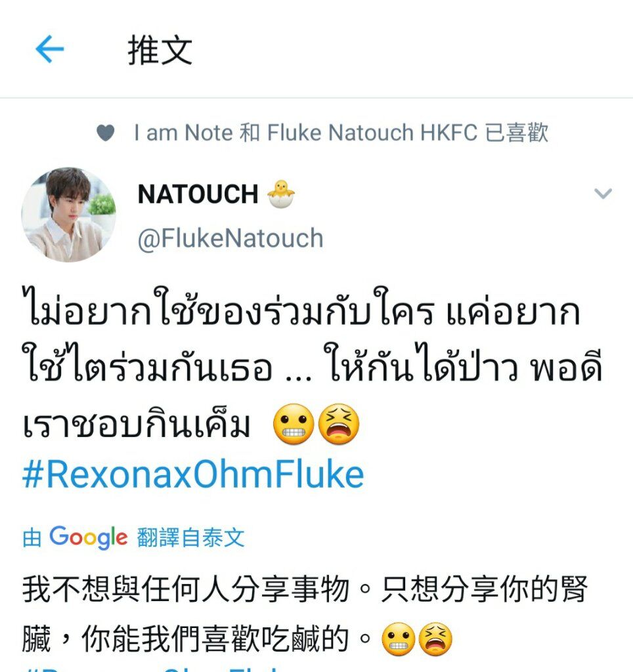Tap the translated Chinese tweet text
This screenshot has width=633, height=672.
[x=305, y=614]
